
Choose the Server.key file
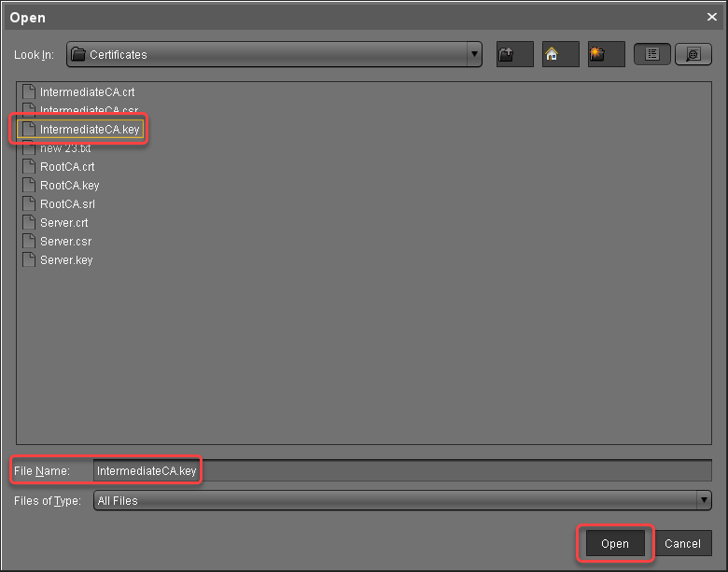pos(65,260)
